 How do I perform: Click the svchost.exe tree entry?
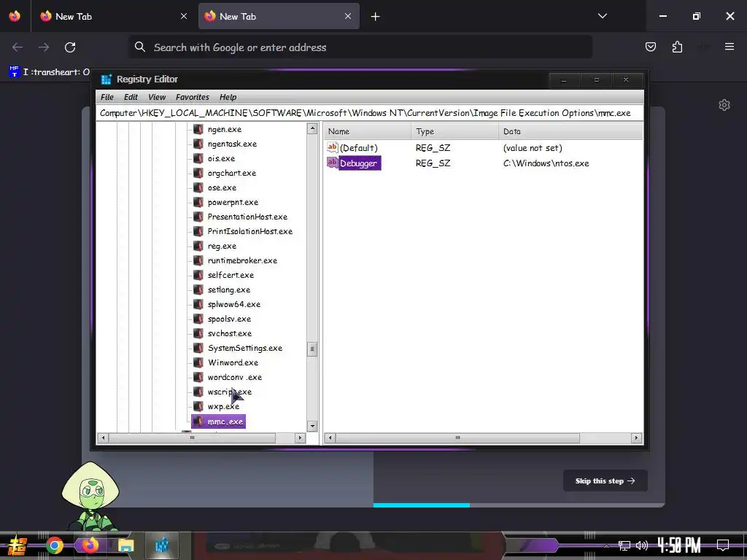click(x=229, y=333)
